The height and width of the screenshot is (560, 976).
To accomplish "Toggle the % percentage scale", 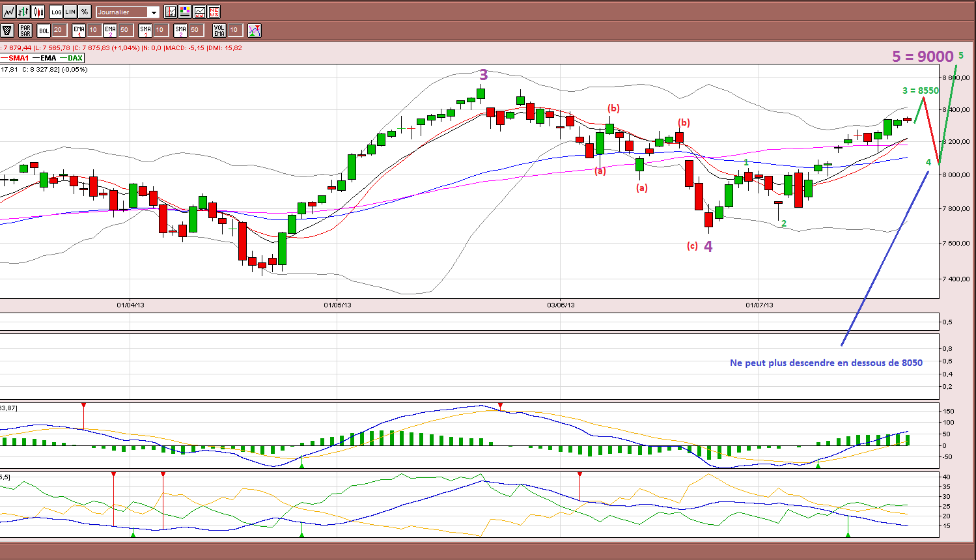I will coord(85,12).
